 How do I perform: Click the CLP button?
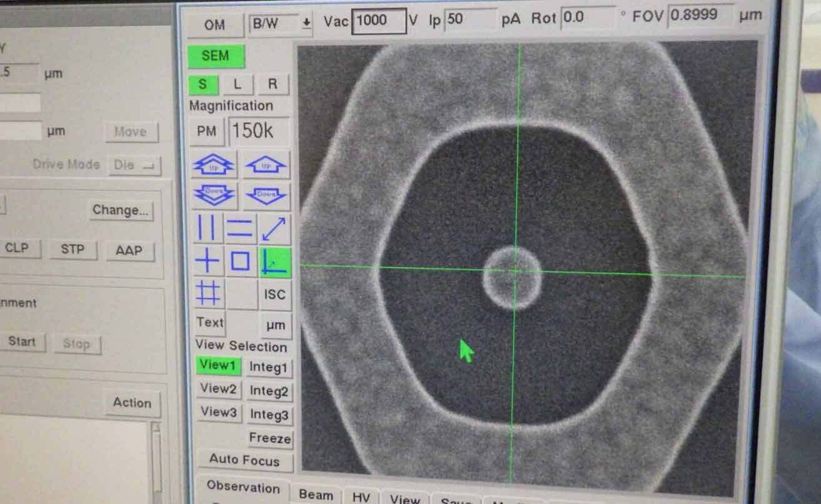pyautogui.click(x=17, y=248)
